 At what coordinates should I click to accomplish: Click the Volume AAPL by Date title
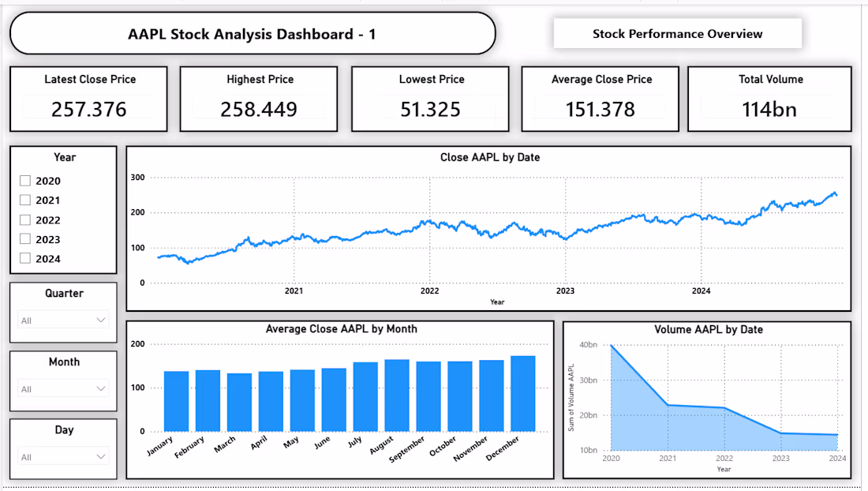click(709, 329)
